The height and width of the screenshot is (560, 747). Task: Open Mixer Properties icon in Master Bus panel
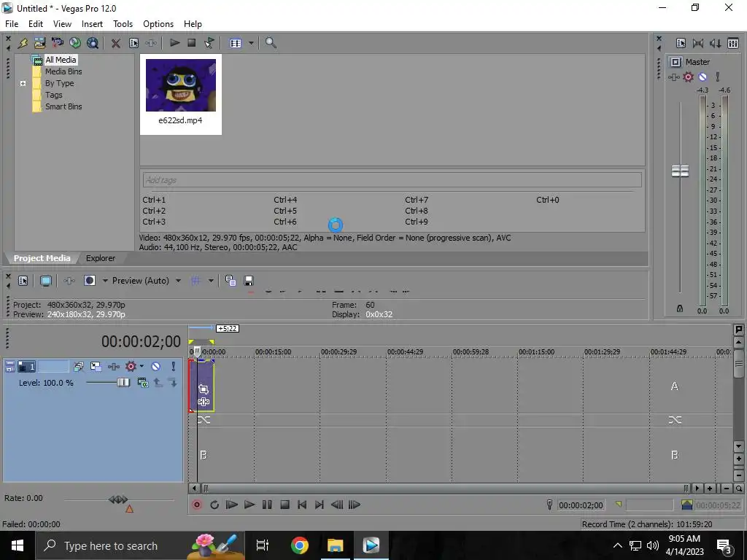click(681, 43)
